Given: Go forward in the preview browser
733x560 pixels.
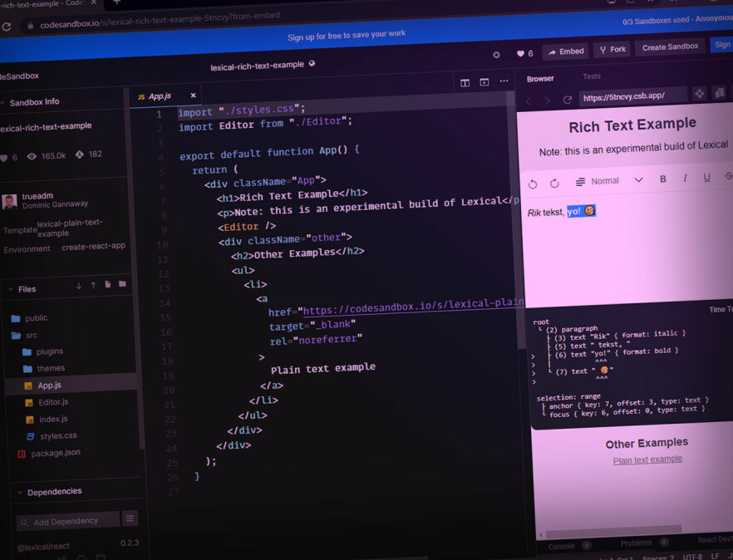Looking at the screenshot, I should (x=547, y=101).
